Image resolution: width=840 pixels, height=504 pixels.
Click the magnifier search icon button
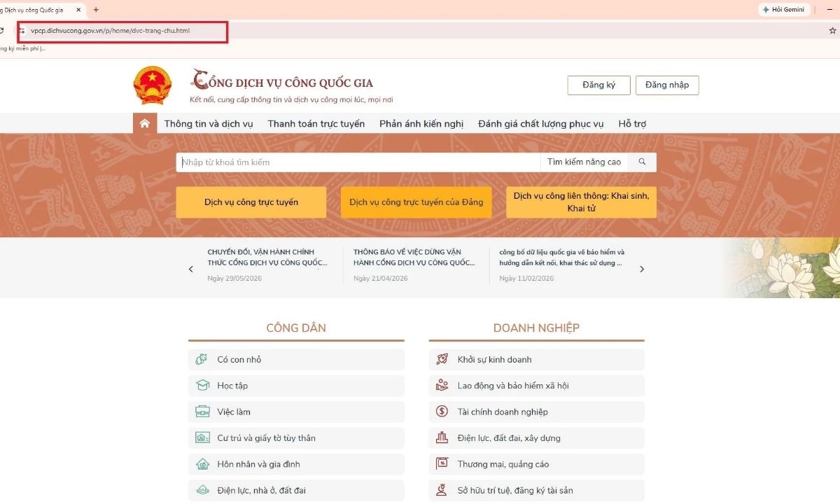[x=642, y=162]
